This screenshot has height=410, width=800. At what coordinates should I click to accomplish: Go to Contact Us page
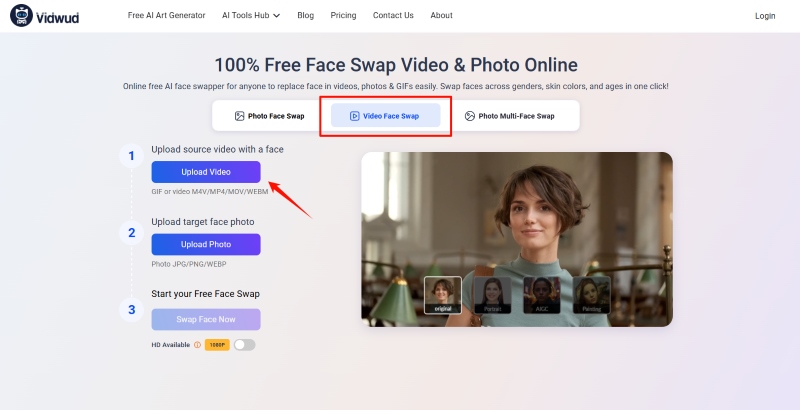pos(393,15)
